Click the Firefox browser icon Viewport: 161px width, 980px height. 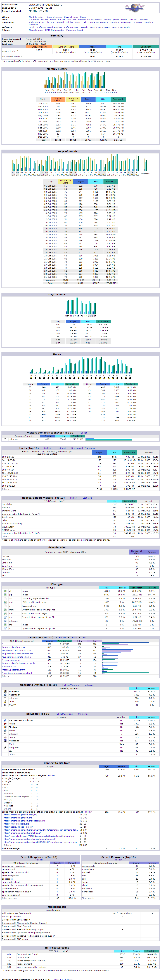(x=5, y=727)
